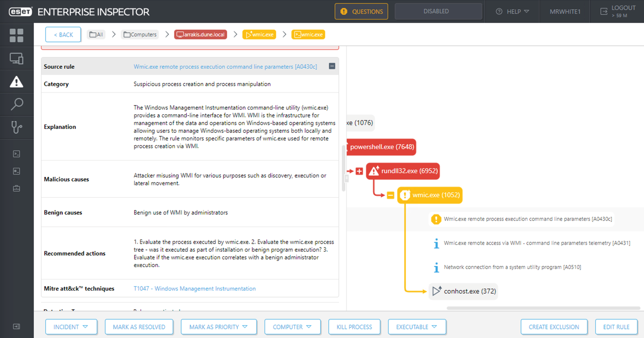The image size is (644, 338).
Task: Click the Disabled button
Action: pos(438,11)
